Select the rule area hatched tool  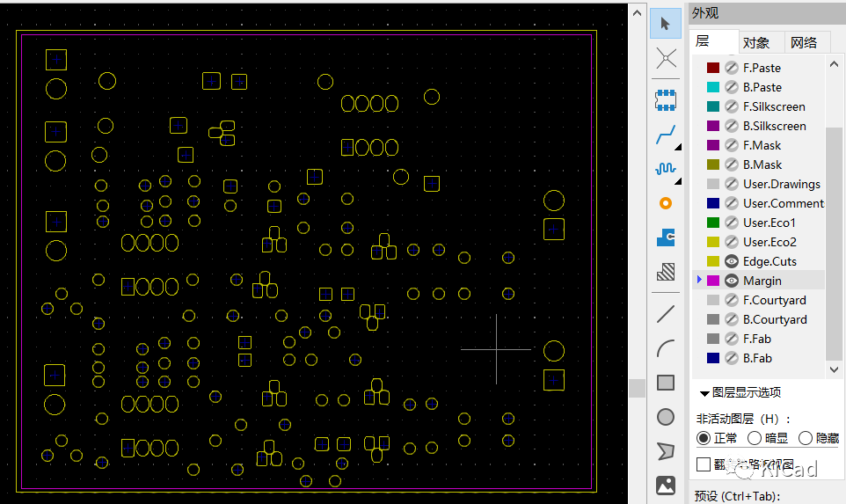666,272
